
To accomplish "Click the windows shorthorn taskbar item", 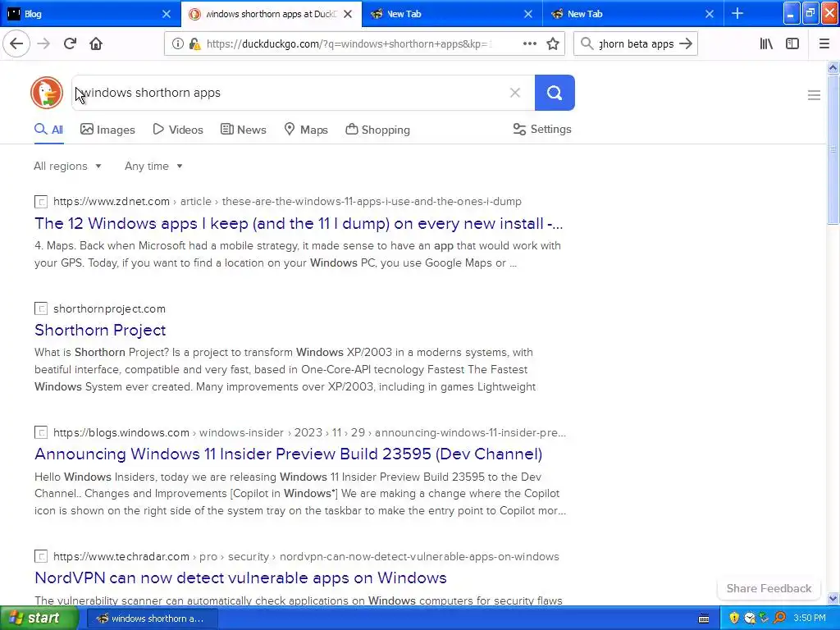I will coord(152,619).
